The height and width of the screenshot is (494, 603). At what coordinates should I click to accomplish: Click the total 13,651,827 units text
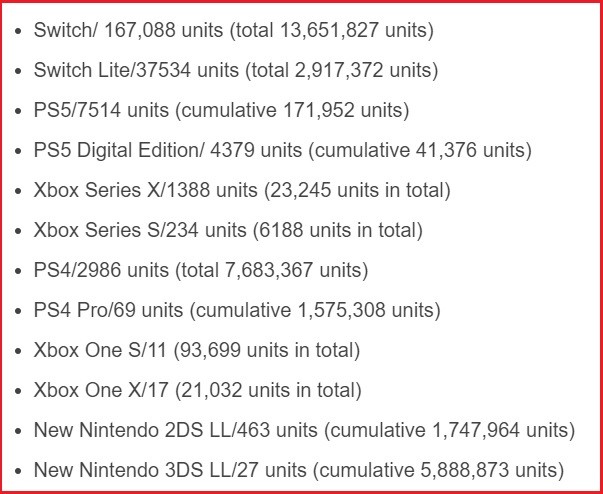(332, 31)
